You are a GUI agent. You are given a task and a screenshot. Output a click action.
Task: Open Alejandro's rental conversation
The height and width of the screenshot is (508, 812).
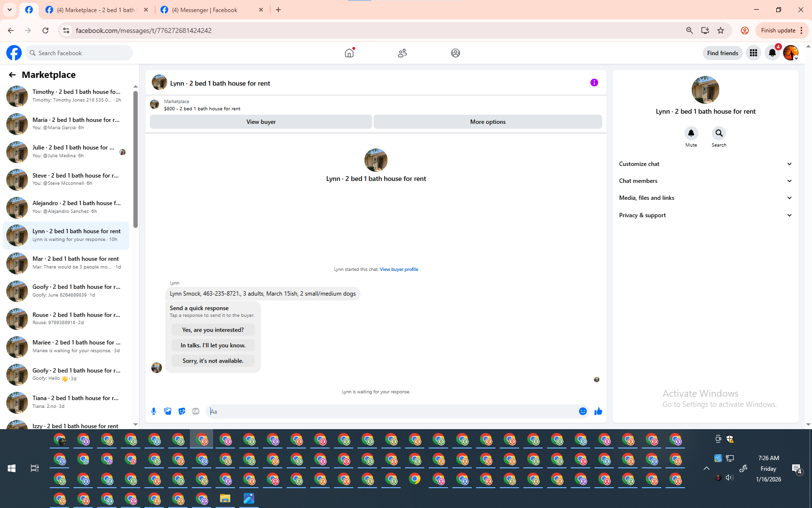pyautogui.click(x=66, y=208)
